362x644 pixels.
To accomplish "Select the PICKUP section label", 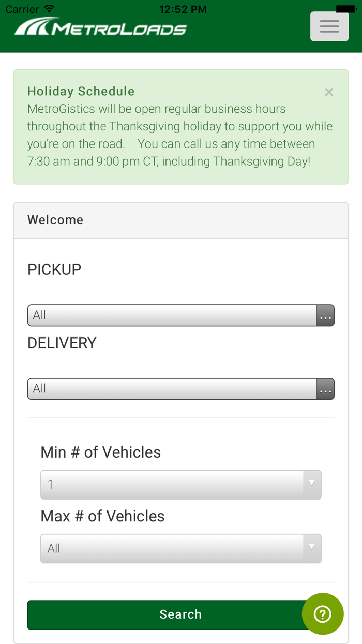I will (54, 269).
